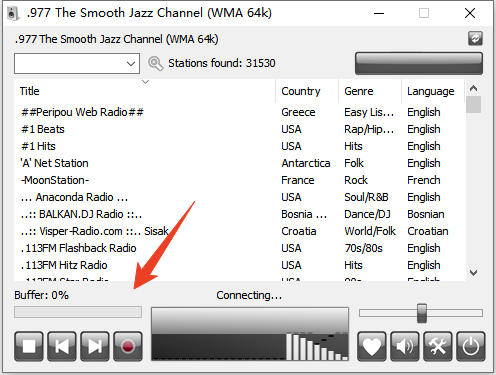The width and height of the screenshot is (496, 375).
Task: Skip to the next station
Action: point(95,346)
